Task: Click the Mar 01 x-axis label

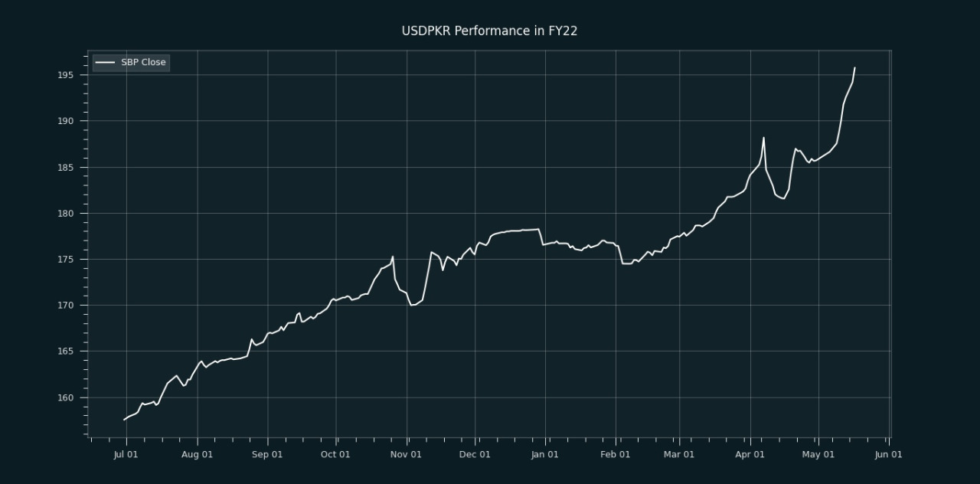Action: [x=679, y=454]
